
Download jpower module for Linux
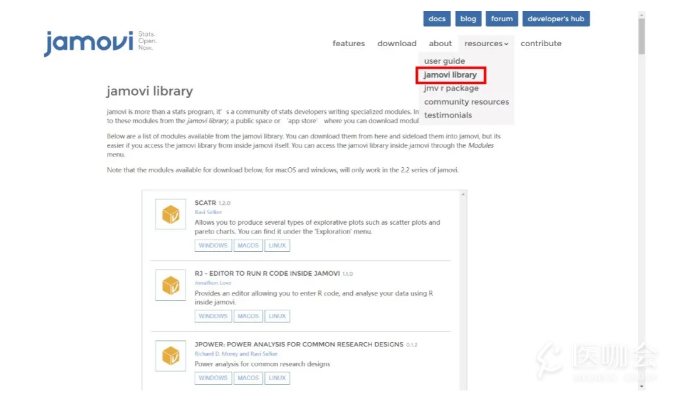pos(278,378)
